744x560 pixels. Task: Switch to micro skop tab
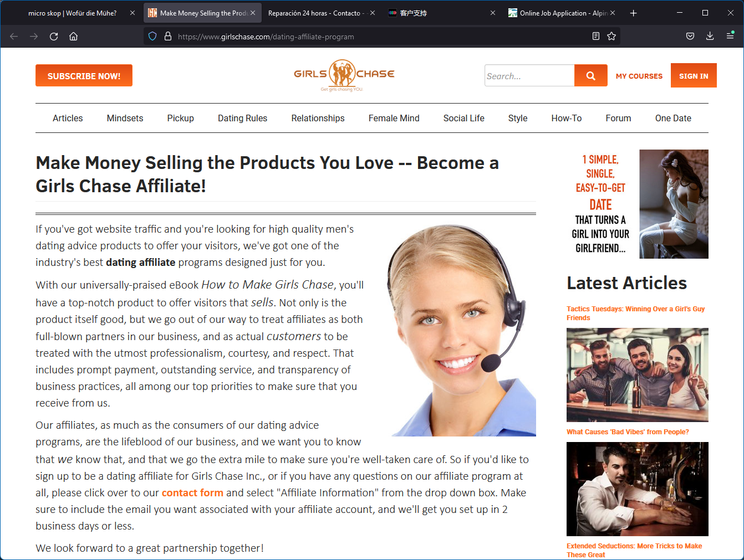pos(72,13)
